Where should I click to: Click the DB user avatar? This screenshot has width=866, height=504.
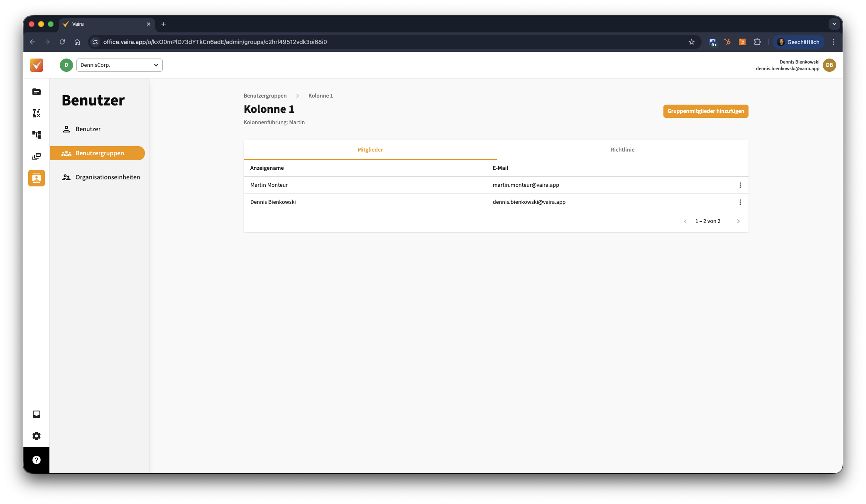point(829,65)
